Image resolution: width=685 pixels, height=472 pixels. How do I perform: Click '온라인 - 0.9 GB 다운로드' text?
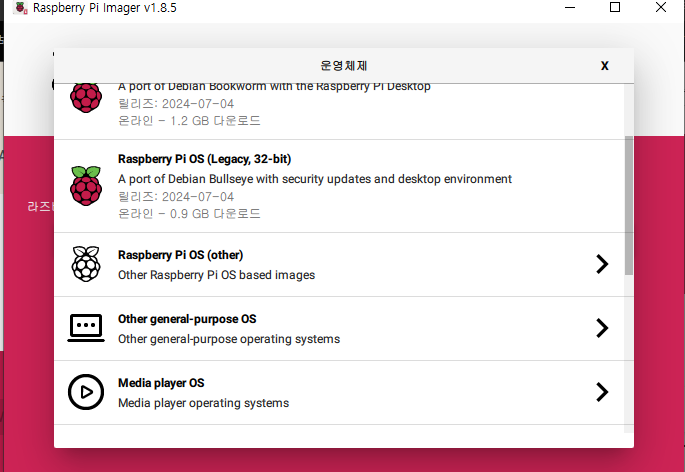tap(189, 214)
